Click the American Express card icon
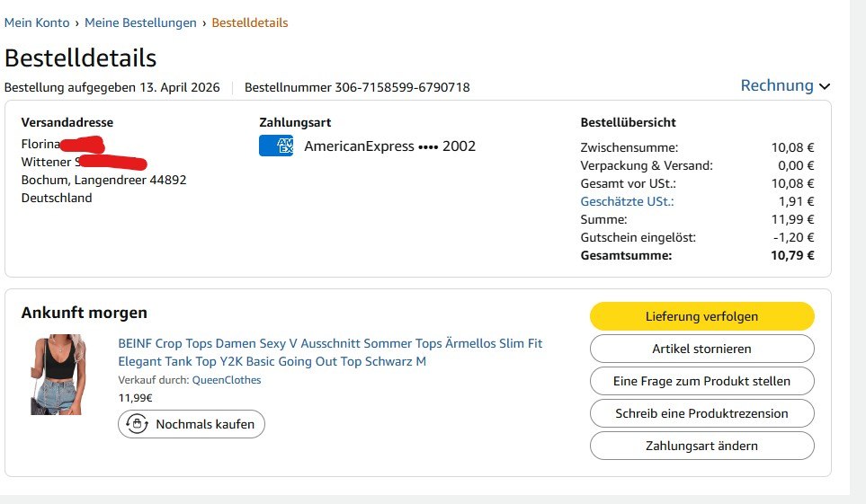The height and width of the screenshot is (504, 866). (276, 146)
